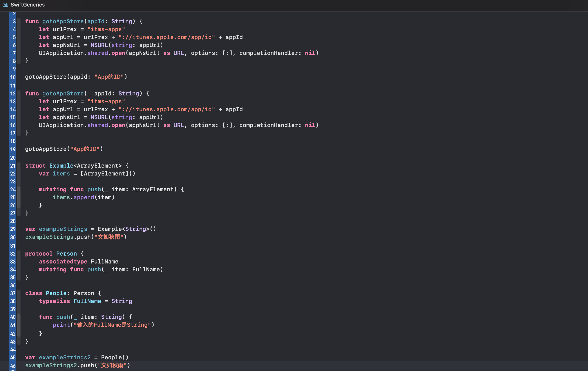Click line number 29 in gutter
588x371 pixels.
(13, 229)
